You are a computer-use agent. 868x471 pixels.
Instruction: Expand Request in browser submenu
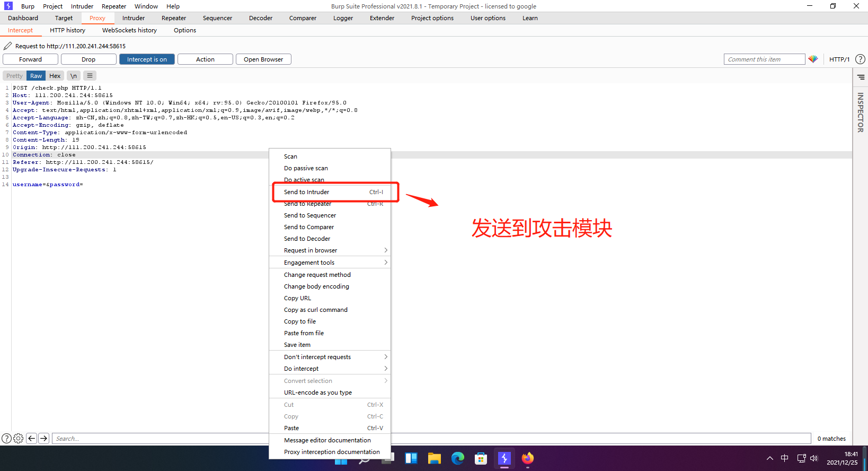(x=330, y=250)
